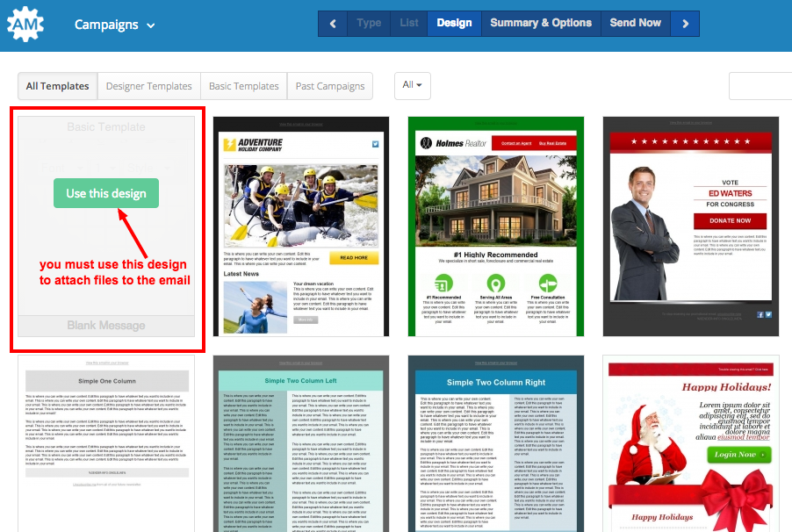
Task: Select the Type step
Action: pyautogui.click(x=369, y=23)
